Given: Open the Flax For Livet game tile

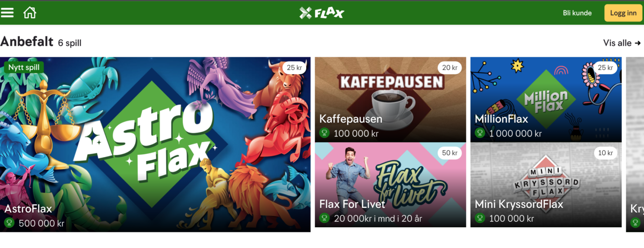Looking at the screenshot, I should pos(390,185).
